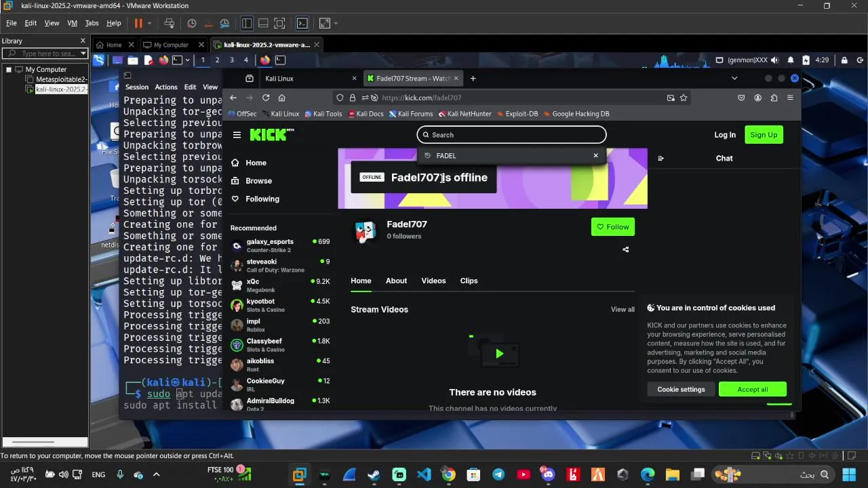Switch to the About tab
Image resolution: width=868 pixels, height=488 pixels.
coord(396,281)
